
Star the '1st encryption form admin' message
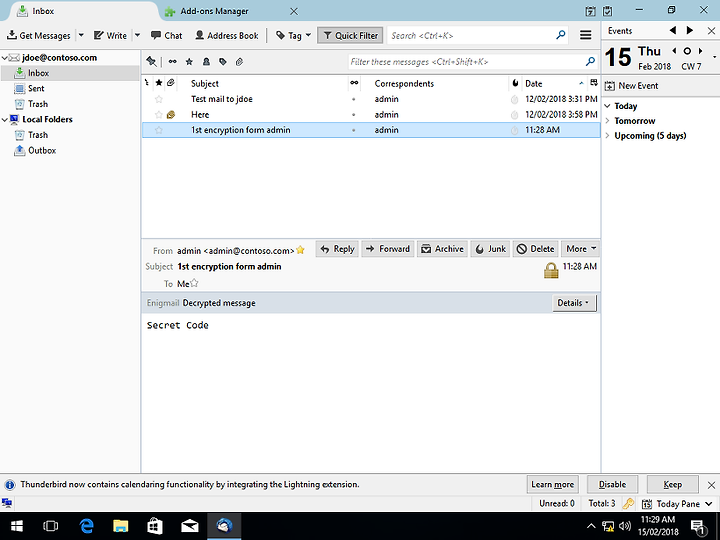tap(159, 130)
